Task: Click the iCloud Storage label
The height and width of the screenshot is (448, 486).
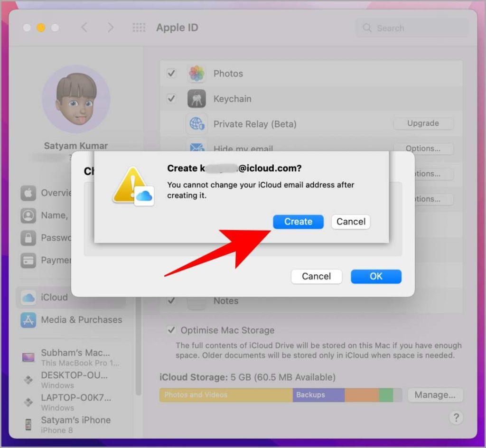Action: pyautogui.click(x=194, y=377)
